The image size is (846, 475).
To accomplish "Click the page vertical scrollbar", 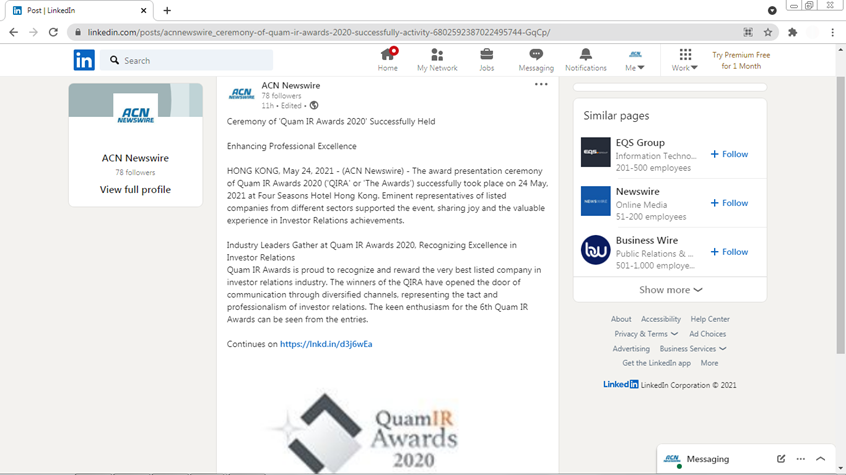I will click(x=841, y=216).
